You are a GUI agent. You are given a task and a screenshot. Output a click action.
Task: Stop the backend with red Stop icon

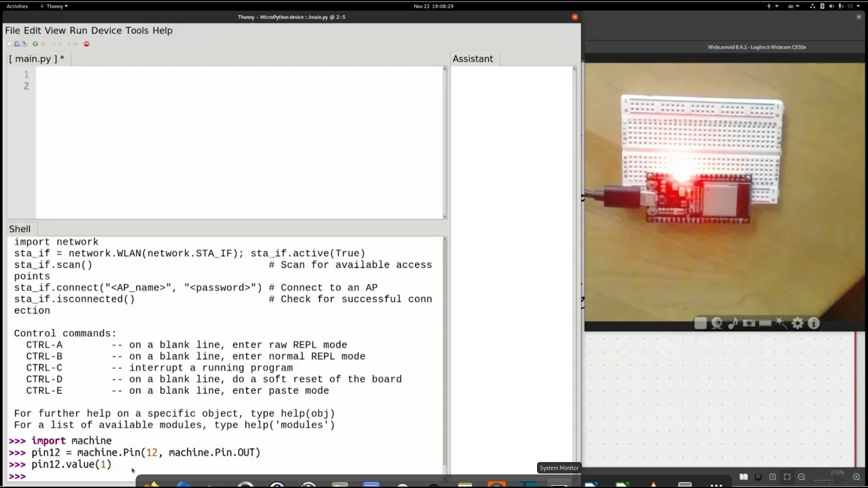[86, 43]
